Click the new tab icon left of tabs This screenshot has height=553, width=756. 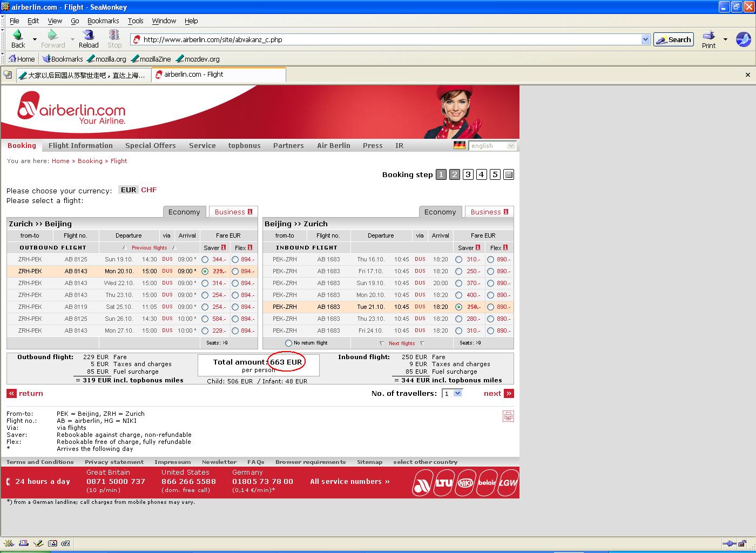pos(8,75)
